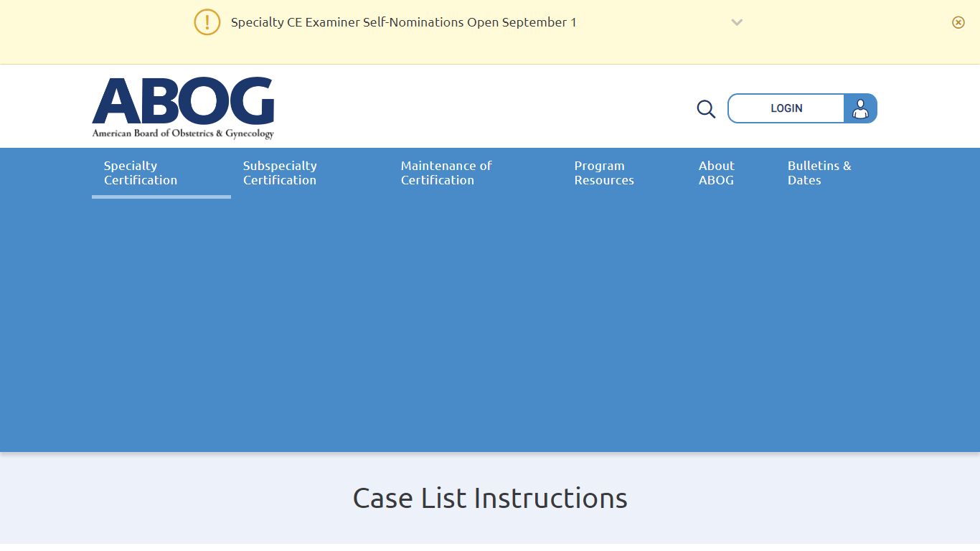Viewport: 980px width, 551px height.
Task: Open Bulletins & Dates menu
Action: click(x=819, y=173)
